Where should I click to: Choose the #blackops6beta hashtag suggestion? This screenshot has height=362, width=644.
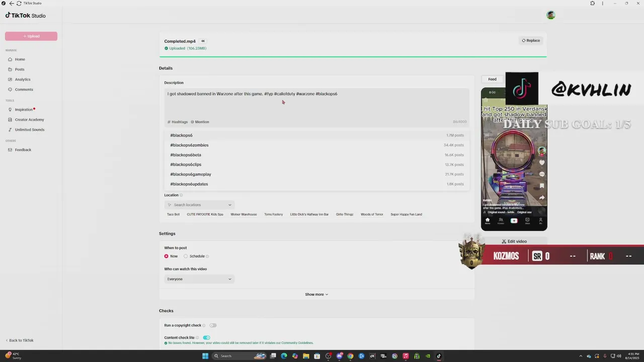(x=317, y=155)
